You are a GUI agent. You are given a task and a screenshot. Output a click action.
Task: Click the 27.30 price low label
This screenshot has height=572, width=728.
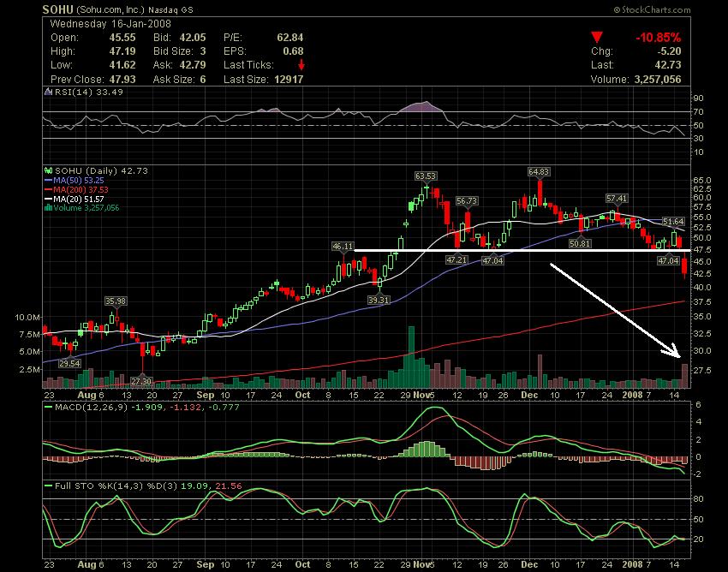(x=141, y=382)
